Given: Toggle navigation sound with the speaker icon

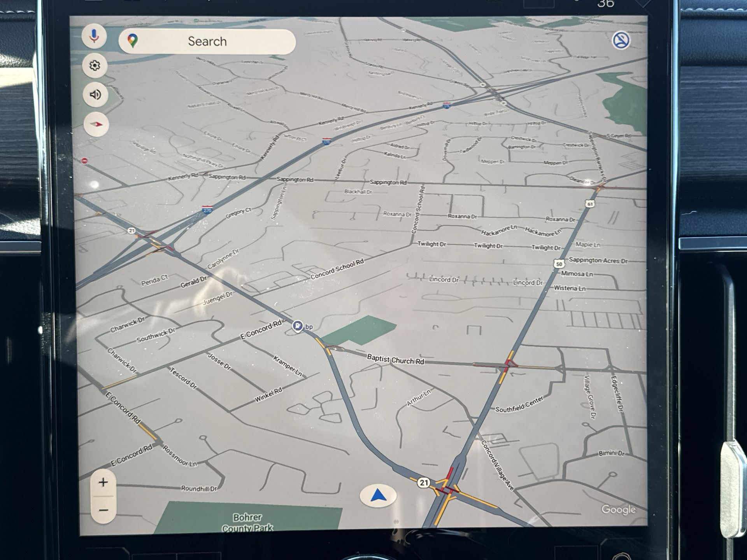Looking at the screenshot, I should 95,94.
